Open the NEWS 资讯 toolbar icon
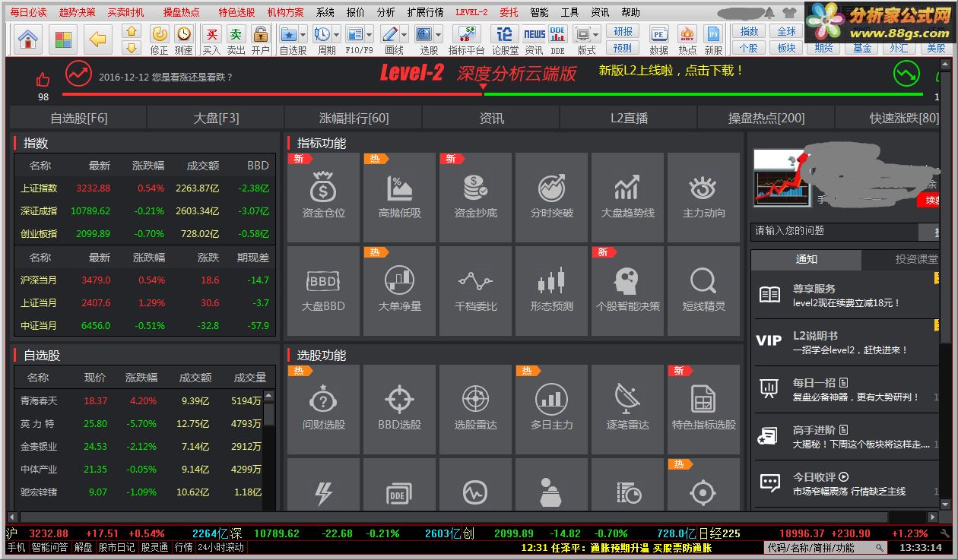Viewport: 958px width, 560px height. [535, 39]
